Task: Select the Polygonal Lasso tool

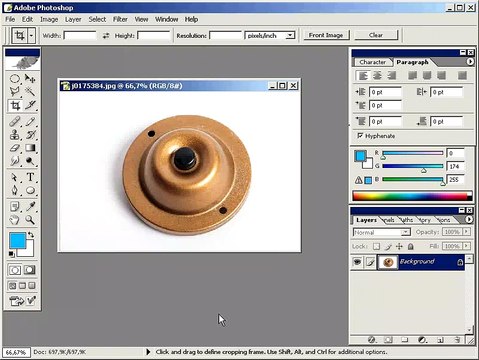Action: [x=15, y=92]
